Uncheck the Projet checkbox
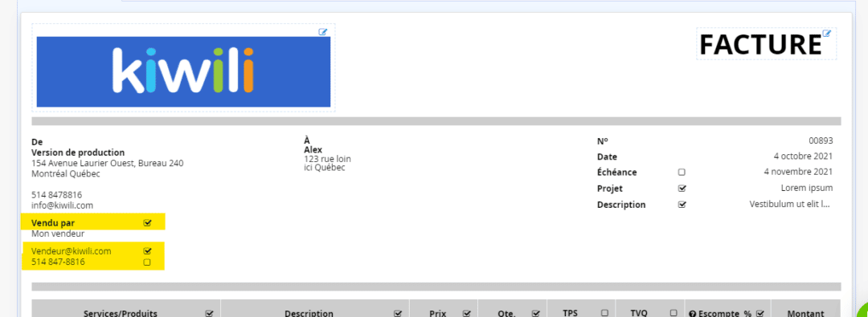This screenshot has width=868, height=317. tap(682, 188)
